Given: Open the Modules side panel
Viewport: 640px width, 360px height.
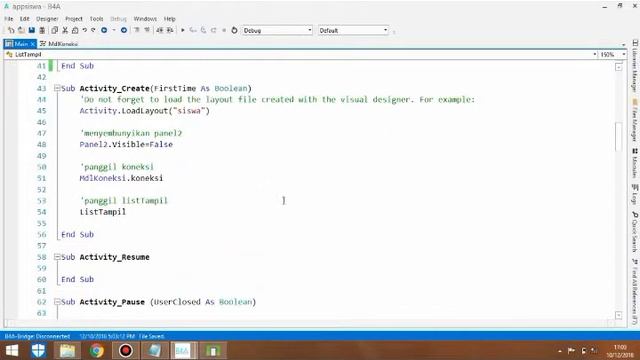Looking at the screenshot, I should 635,163.
